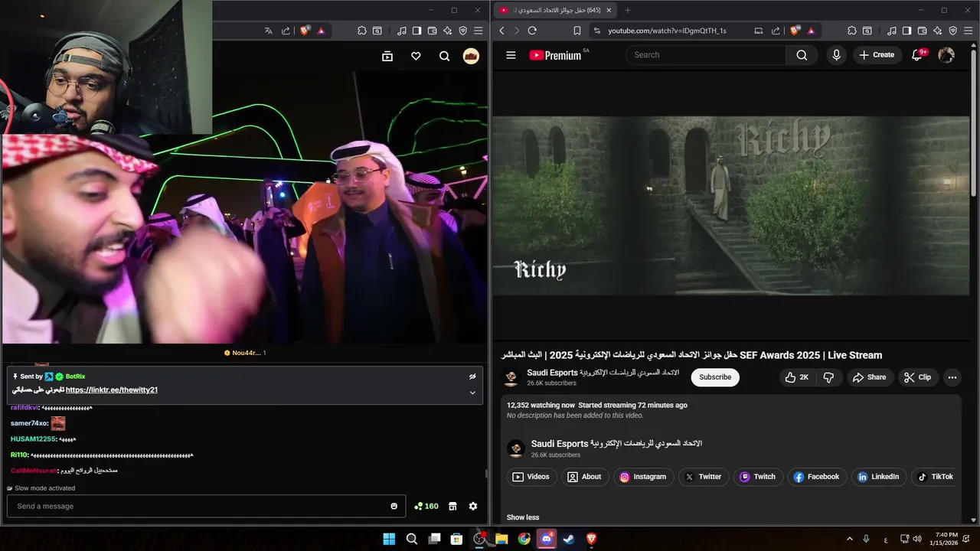
Task: Dislike the SEF Awards video
Action: pos(828,377)
